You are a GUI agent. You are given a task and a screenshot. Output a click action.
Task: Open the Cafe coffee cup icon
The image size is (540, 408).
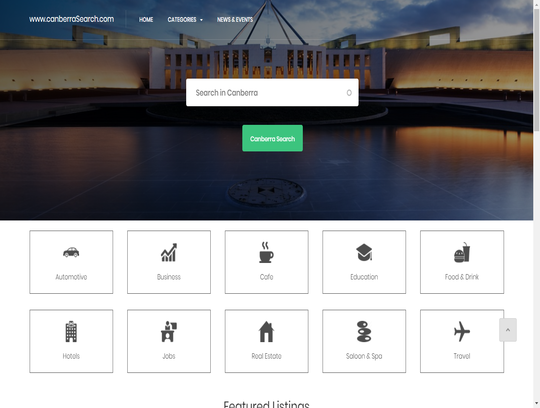[x=266, y=252]
